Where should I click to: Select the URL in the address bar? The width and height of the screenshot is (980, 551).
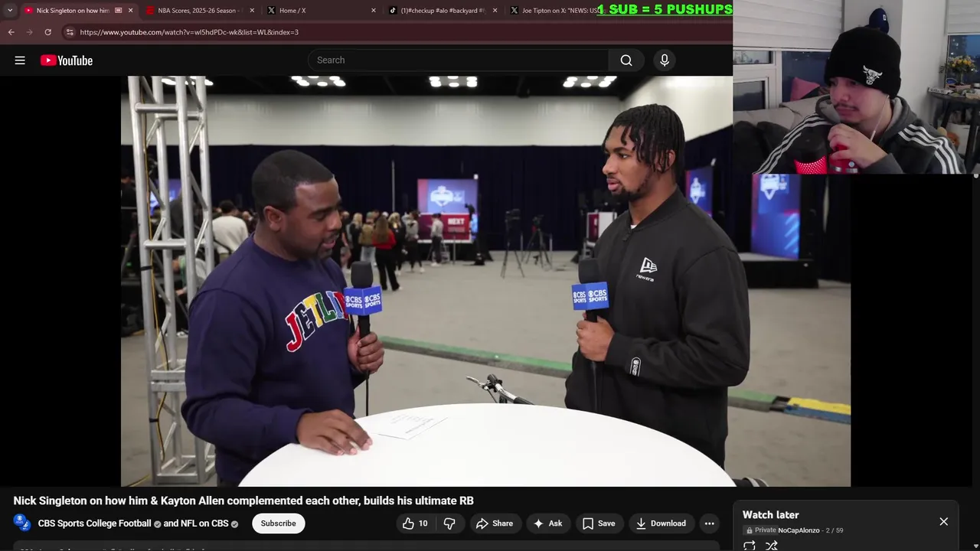coord(189,32)
